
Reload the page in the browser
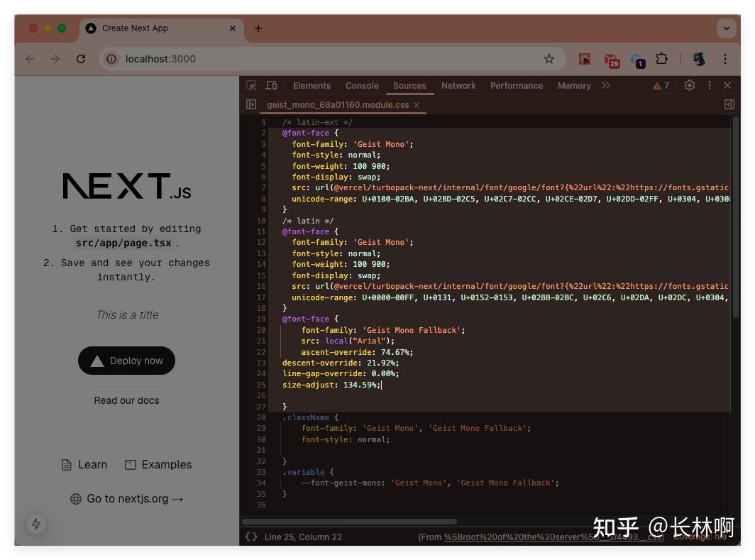pyautogui.click(x=80, y=59)
